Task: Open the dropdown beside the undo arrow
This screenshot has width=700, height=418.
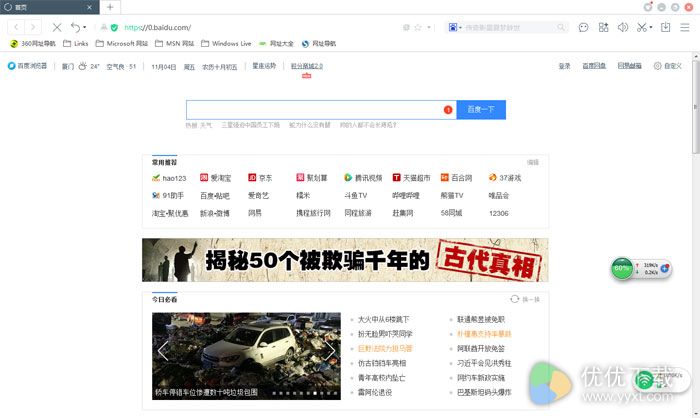Action: 85,27
